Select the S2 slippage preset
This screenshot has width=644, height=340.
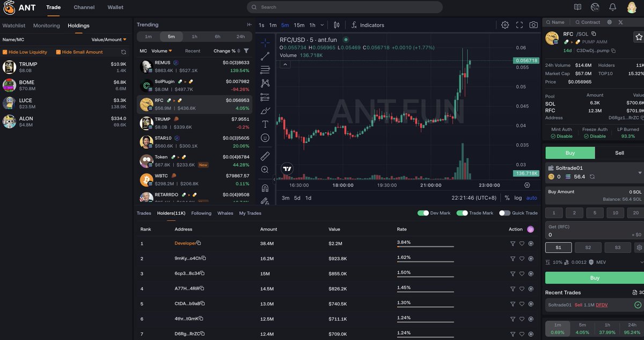[x=588, y=248]
